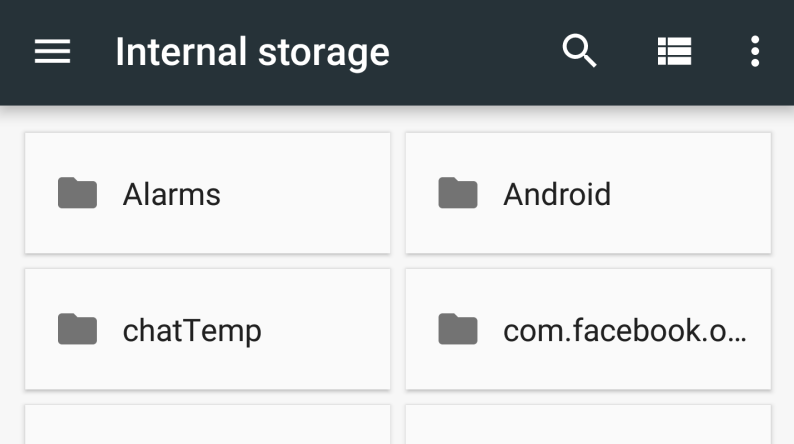Click the com.facebook folder icon

click(x=458, y=329)
